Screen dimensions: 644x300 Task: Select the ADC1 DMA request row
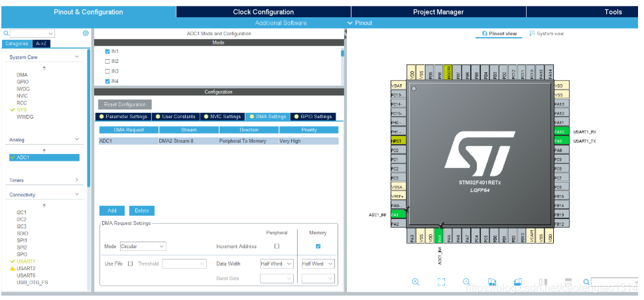218,141
